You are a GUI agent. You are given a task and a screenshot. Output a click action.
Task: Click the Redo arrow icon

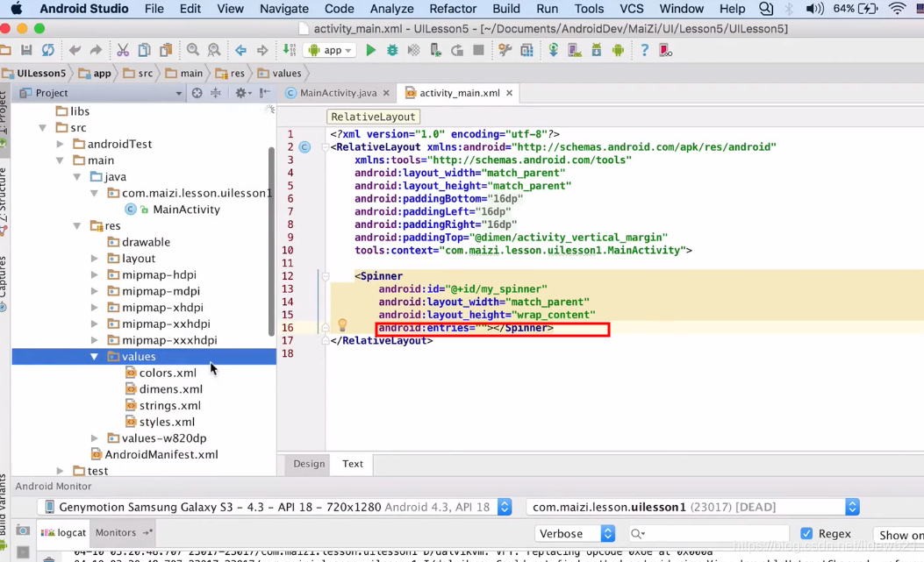[96, 51]
